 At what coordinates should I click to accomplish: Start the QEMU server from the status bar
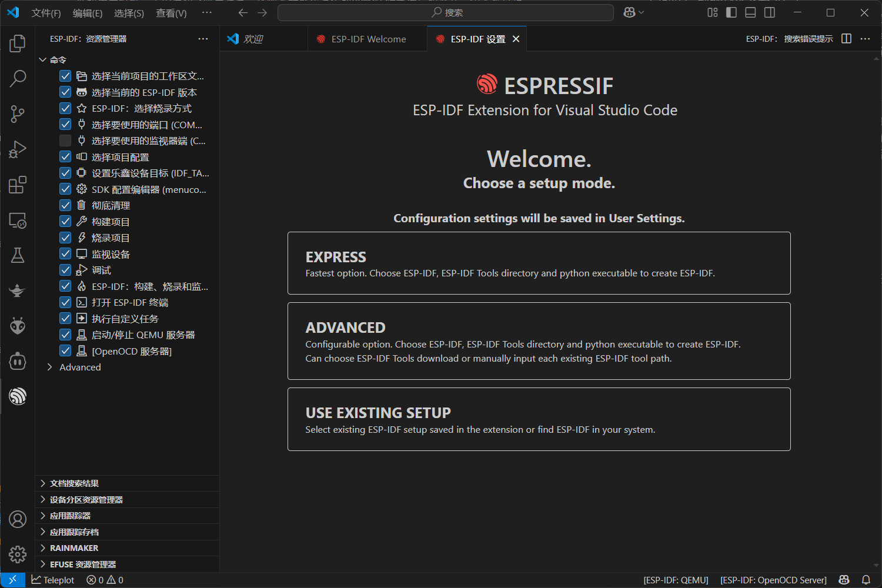coord(675,580)
